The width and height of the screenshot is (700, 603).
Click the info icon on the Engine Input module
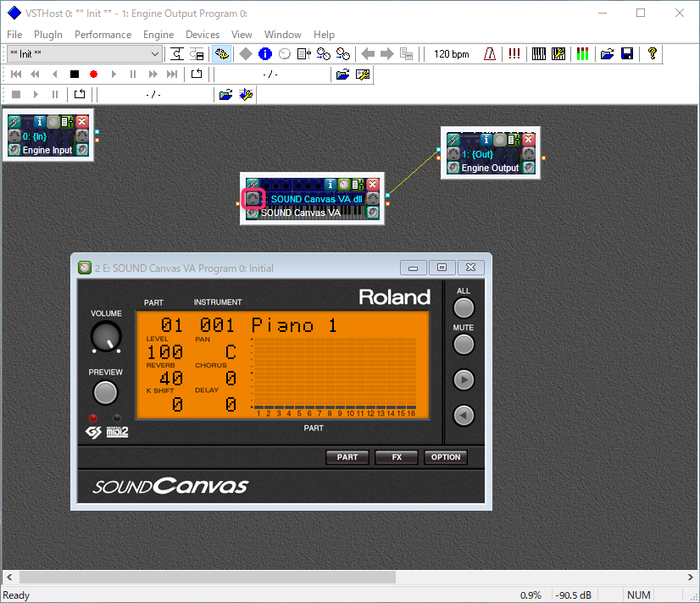40,121
